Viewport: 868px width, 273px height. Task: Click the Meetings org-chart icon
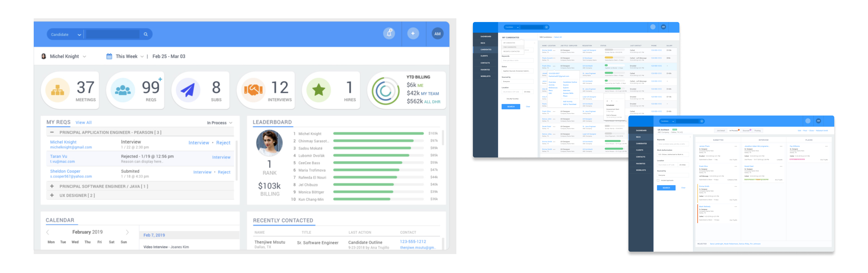pos(58,90)
